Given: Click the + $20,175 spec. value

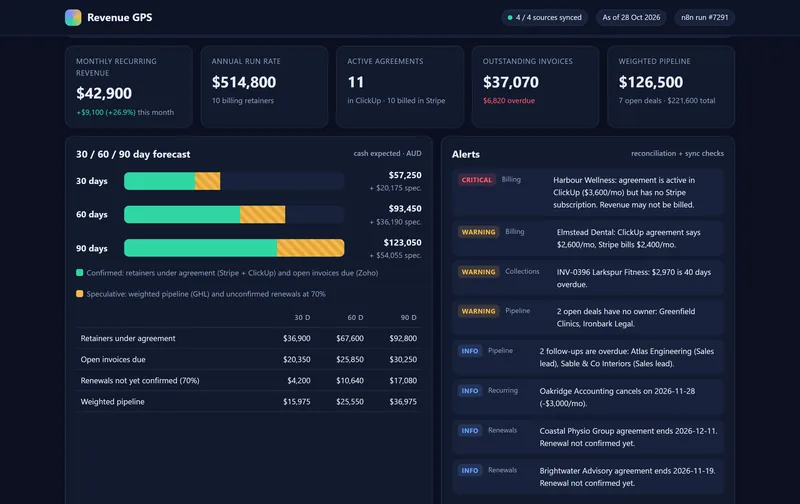Looking at the screenshot, I should (x=395, y=188).
